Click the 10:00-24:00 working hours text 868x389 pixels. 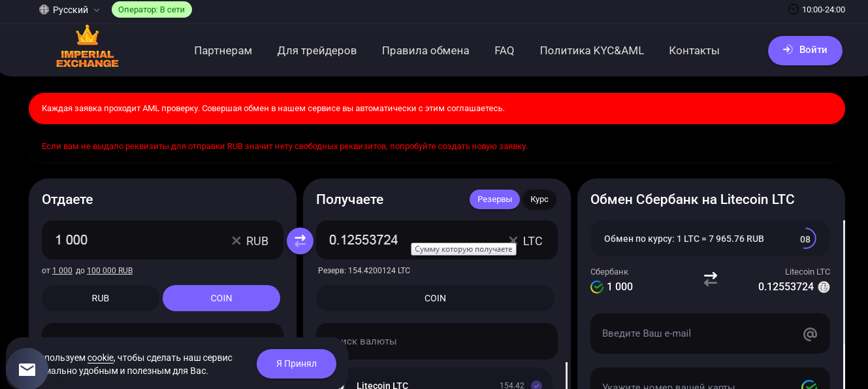[x=824, y=10]
